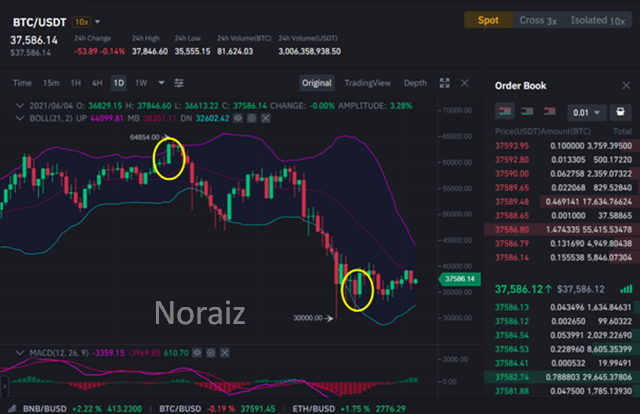Collapse the candle OHLC info row
640x414 pixels.
coord(19,106)
